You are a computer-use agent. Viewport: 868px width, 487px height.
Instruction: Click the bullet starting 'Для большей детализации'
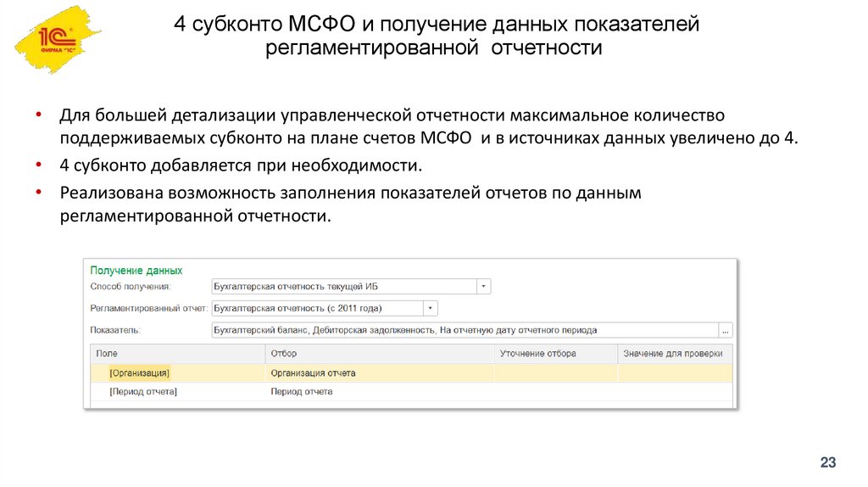pyautogui.click(x=429, y=126)
